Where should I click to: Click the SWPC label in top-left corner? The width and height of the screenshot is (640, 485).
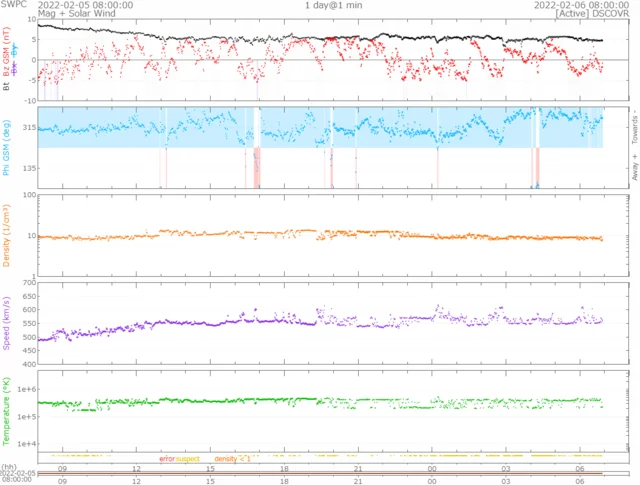(14, 5)
